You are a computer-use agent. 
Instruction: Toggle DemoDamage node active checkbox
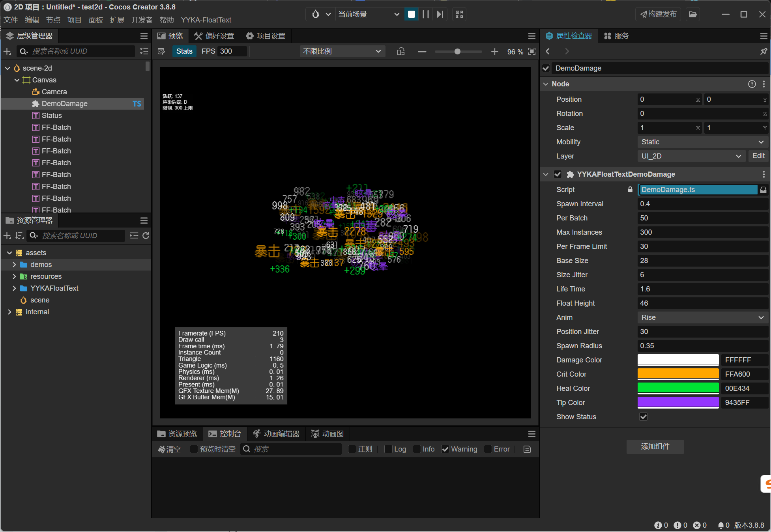pyautogui.click(x=546, y=68)
